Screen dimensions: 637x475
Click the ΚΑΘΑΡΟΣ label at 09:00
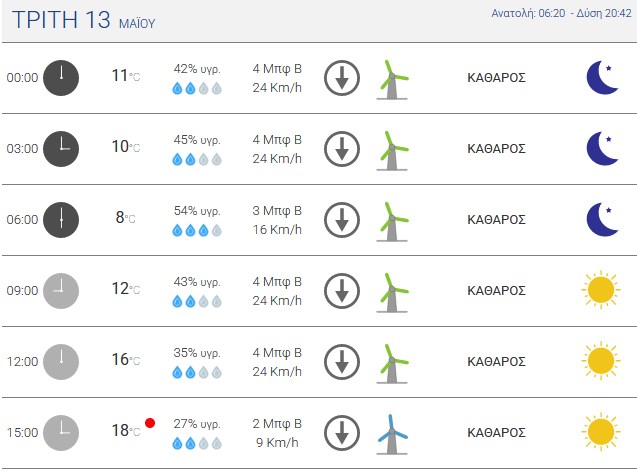click(496, 291)
